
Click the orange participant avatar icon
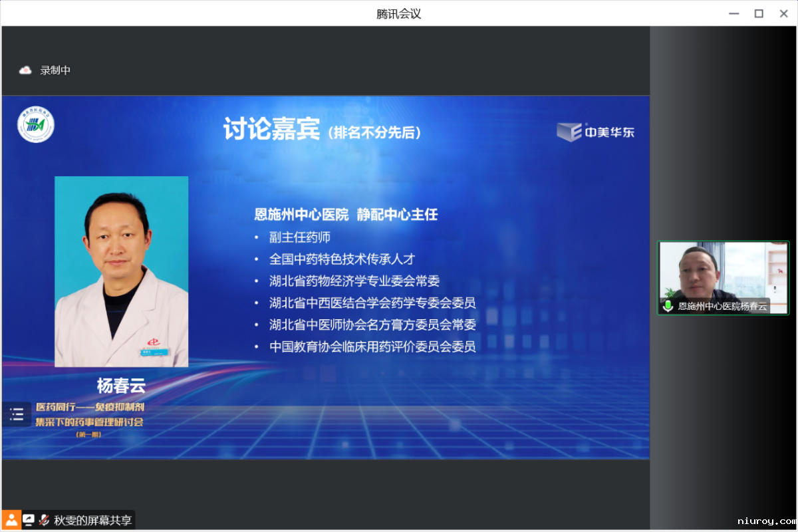(x=11, y=520)
